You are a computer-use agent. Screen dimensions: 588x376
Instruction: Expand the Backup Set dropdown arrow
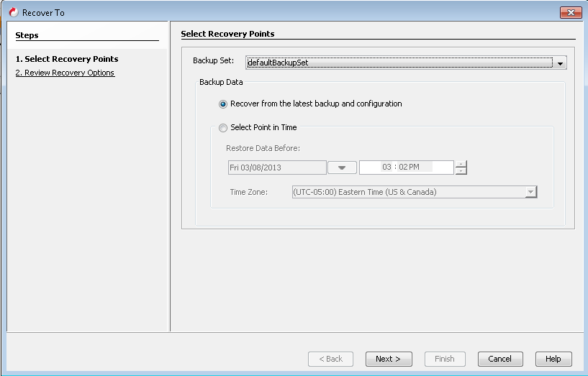tap(560, 63)
